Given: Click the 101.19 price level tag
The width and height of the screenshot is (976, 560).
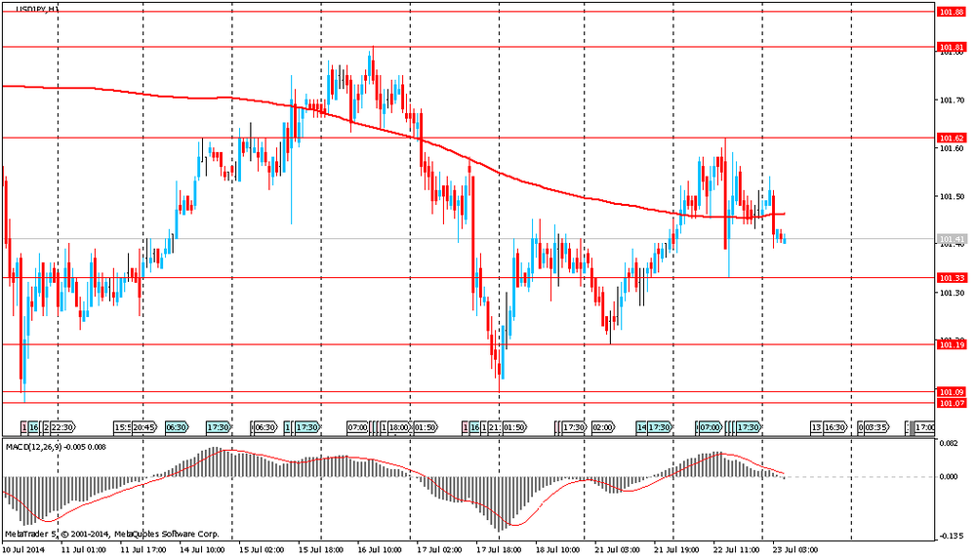Looking at the screenshot, I should pos(951,344).
